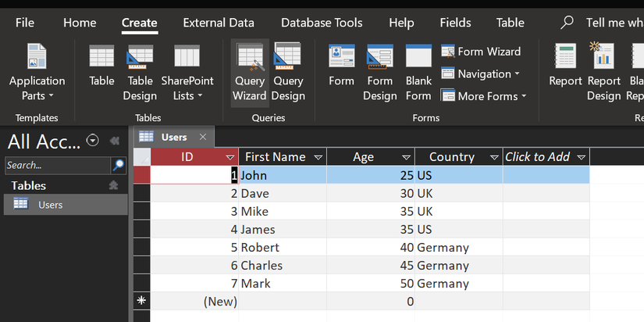The image size is (644, 322).
Task: Close the Users table tab
Action: (203, 138)
